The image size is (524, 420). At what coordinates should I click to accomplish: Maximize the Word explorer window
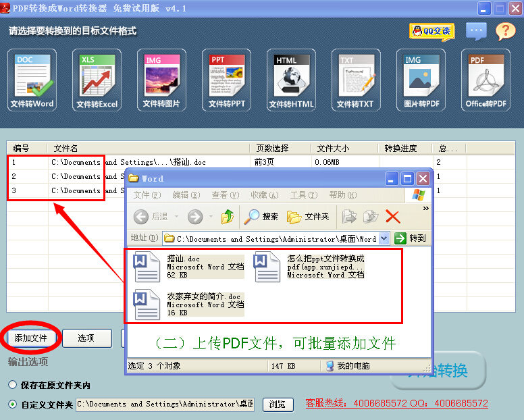407,179
